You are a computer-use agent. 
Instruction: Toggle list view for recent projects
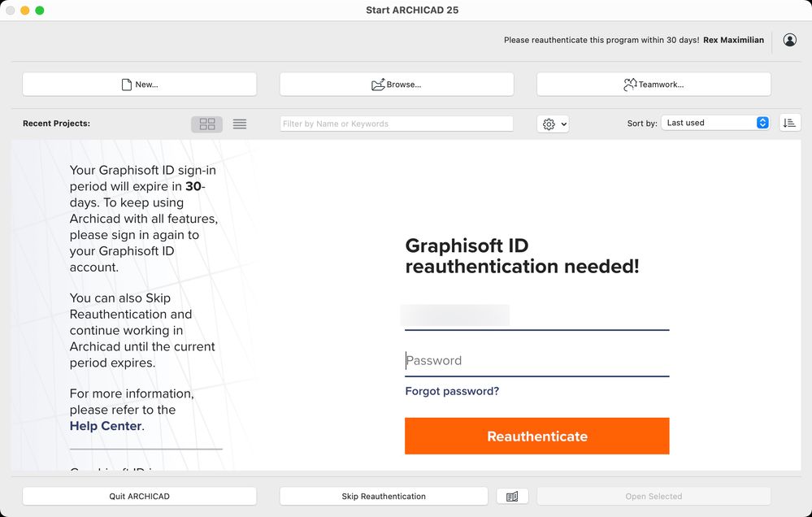[x=239, y=124]
